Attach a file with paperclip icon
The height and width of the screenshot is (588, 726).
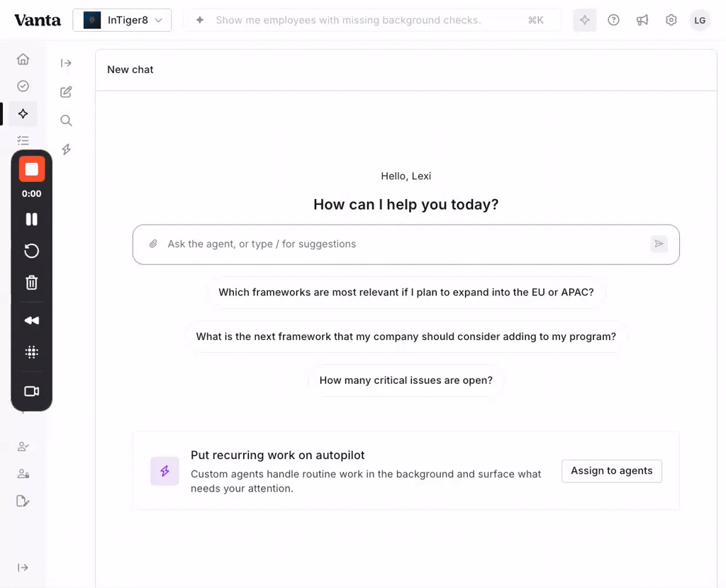(153, 244)
